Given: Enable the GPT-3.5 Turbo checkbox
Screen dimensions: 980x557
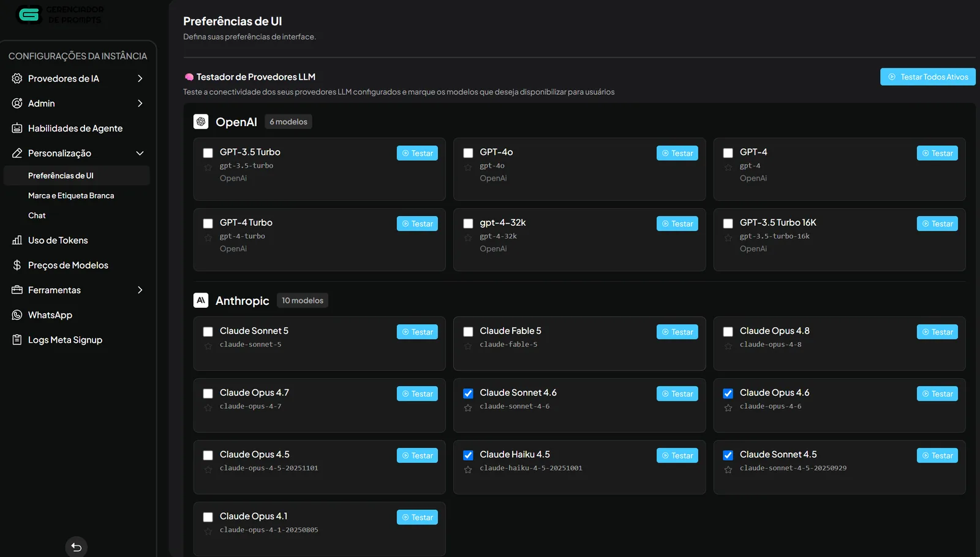Looking at the screenshot, I should point(208,153).
